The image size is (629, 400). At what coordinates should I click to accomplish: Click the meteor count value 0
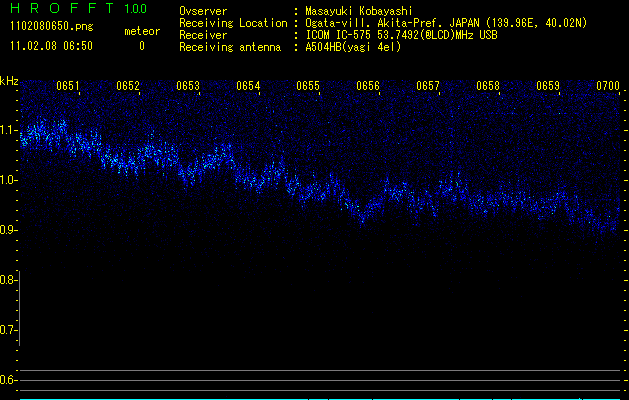pyautogui.click(x=141, y=46)
